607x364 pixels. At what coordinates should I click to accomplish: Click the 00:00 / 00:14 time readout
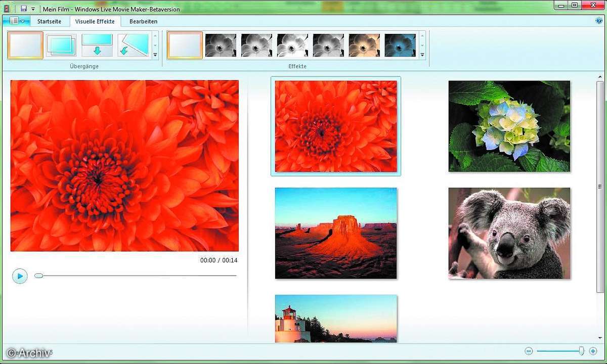(219, 260)
